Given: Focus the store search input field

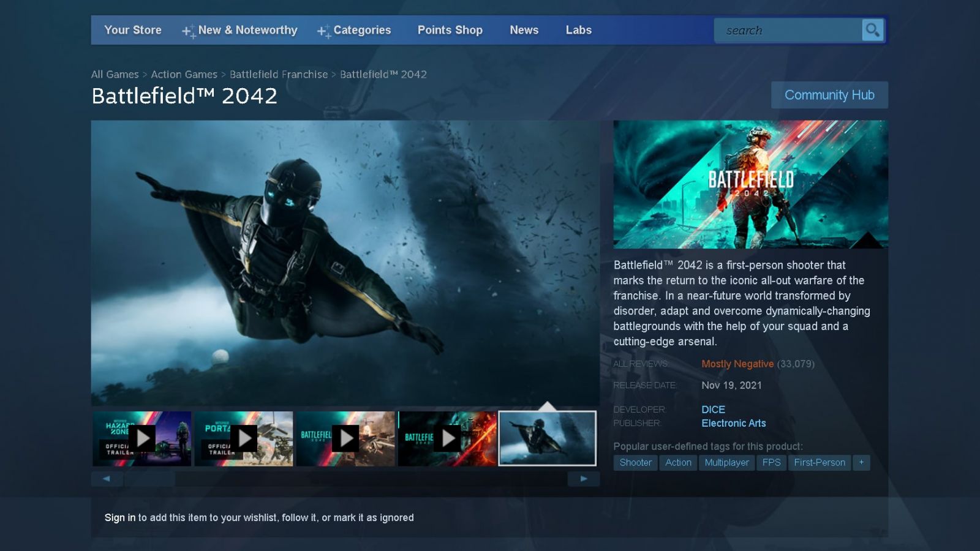Looking at the screenshot, I should tap(788, 30).
